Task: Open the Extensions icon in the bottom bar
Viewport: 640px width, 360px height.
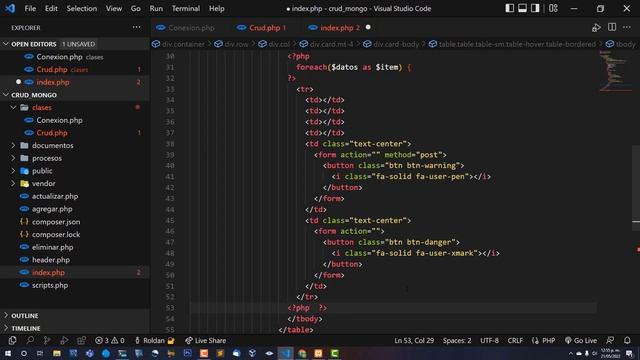Action: pyautogui.click(x=82, y=340)
